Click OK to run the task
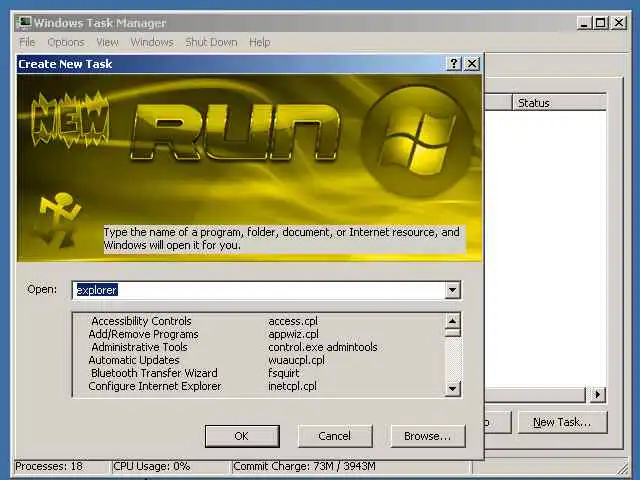Screen dimensions: 640x480 coord(242,436)
